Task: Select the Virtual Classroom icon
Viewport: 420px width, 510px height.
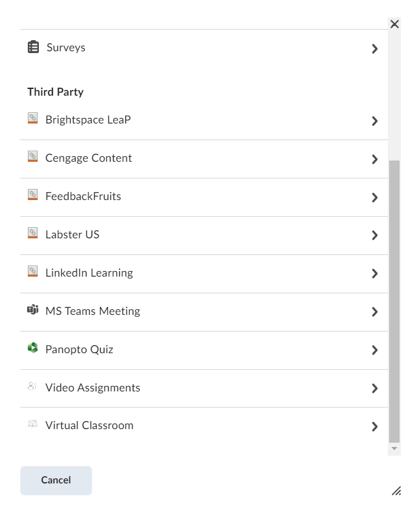Action: (33, 426)
